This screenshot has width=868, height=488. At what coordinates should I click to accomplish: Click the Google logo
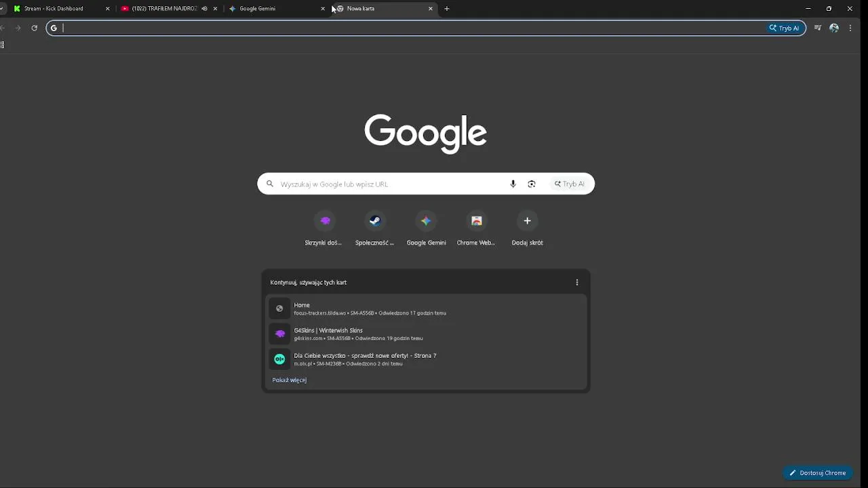coord(426,134)
